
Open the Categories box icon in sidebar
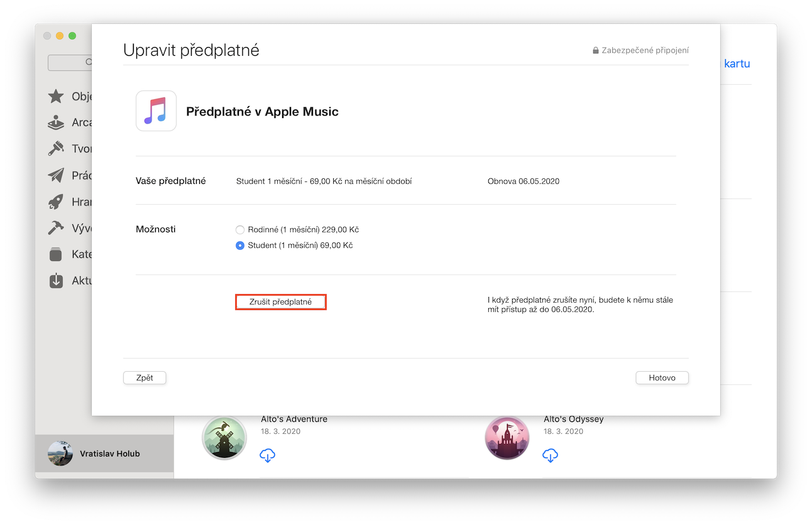[56, 254]
